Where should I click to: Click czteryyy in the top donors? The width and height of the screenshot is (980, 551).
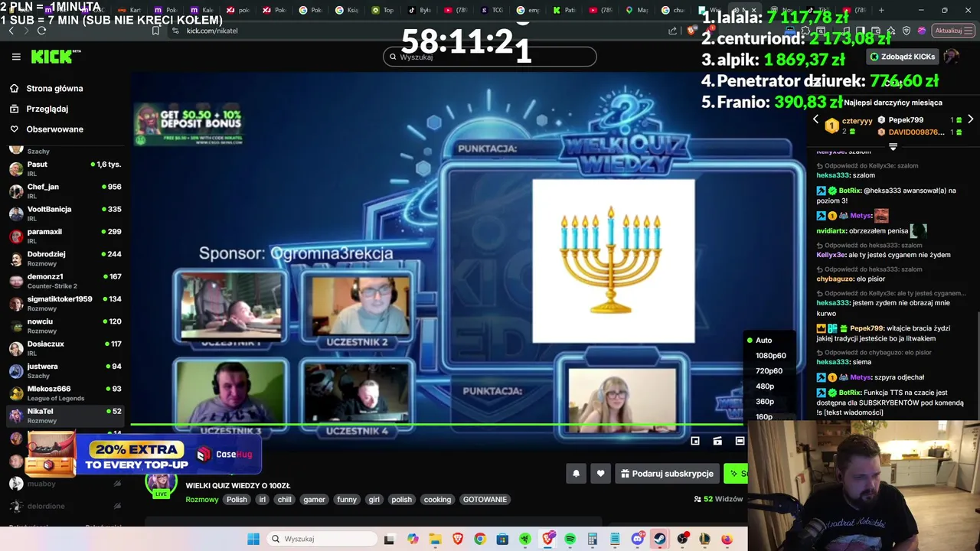coord(857,121)
